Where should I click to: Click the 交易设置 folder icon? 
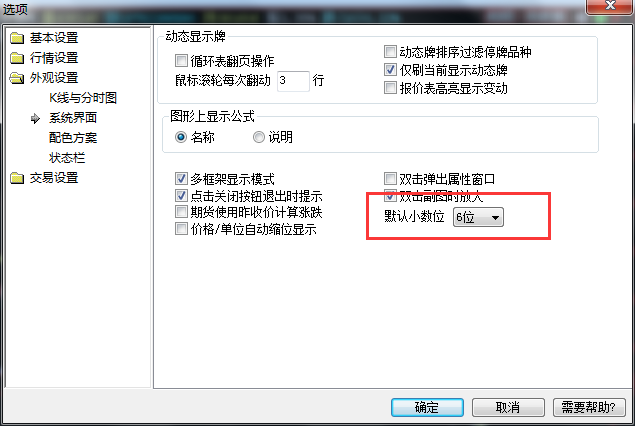(x=17, y=178)
